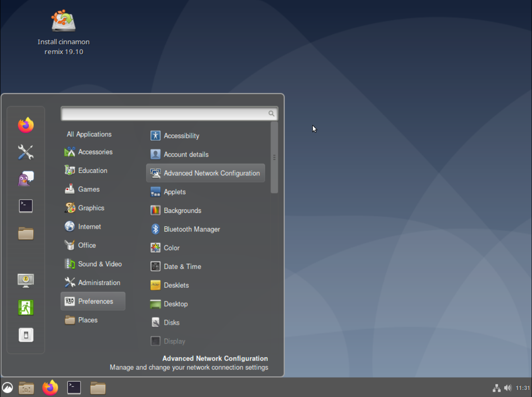Select the Games category

click(x=93, y=189)
